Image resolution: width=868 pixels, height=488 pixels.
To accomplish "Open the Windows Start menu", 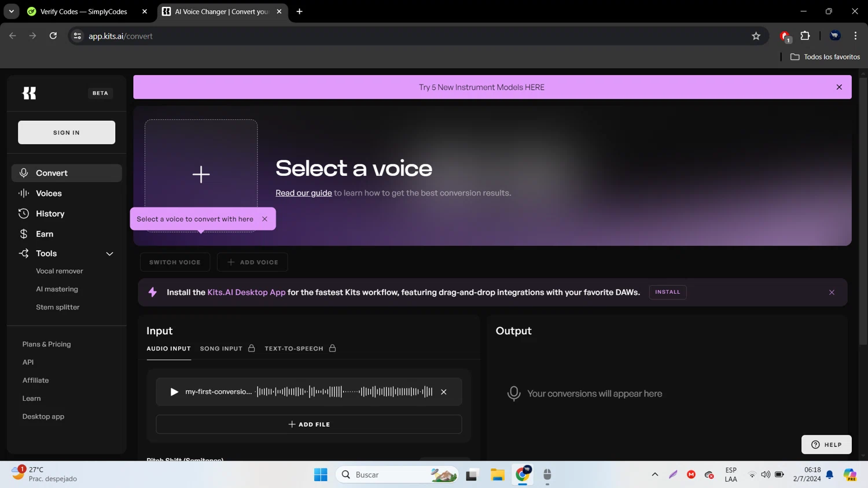I will pyautogui.click(x=321, y=475).
